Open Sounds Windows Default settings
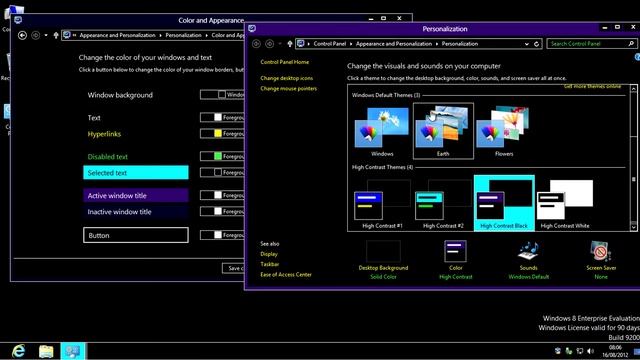Image resolution: width=640 pixels, height=360 pixels. coord(529,259)
